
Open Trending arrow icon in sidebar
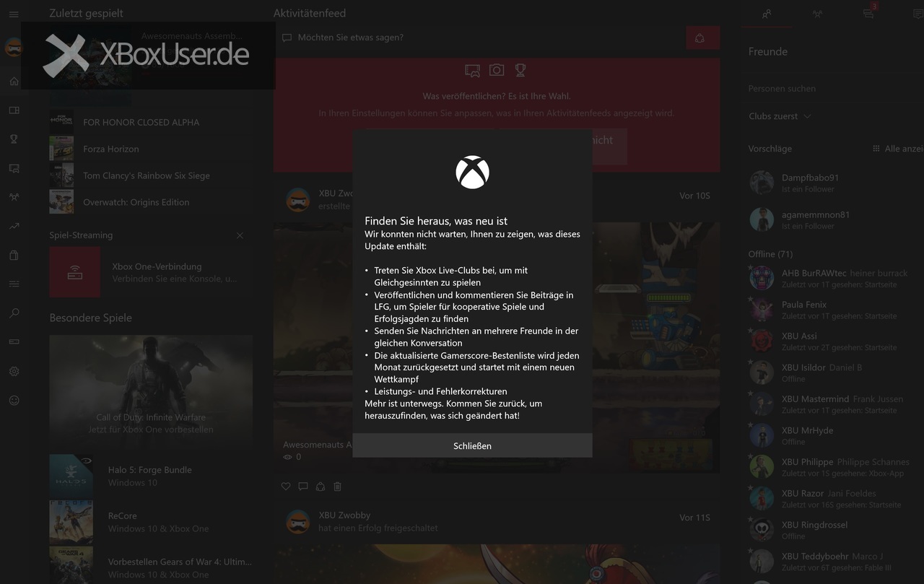(14, 226)
